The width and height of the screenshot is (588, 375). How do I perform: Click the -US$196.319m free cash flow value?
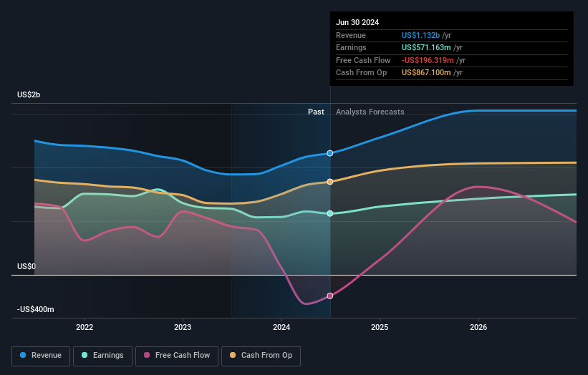(428, 60)
